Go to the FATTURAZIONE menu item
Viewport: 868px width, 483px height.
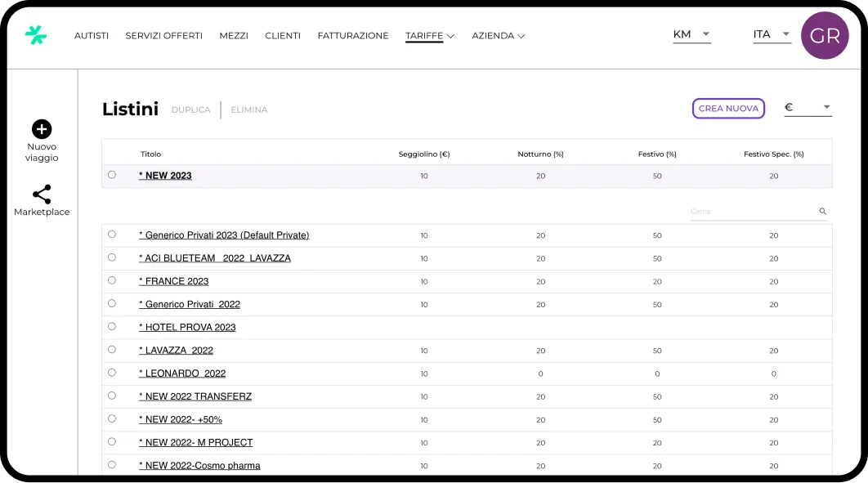pos(353,36)
